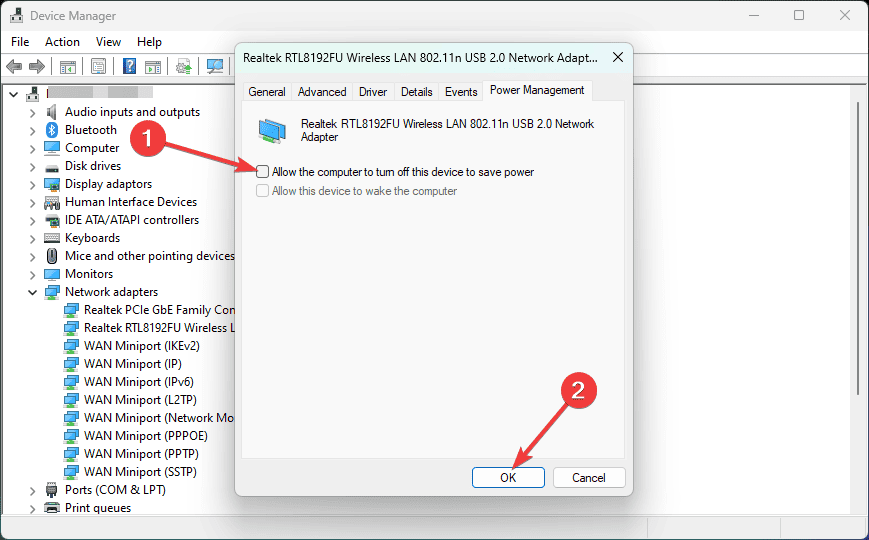Open the Help menu
This screenshot has width=869, height=540.
click(x=149, y=42)
